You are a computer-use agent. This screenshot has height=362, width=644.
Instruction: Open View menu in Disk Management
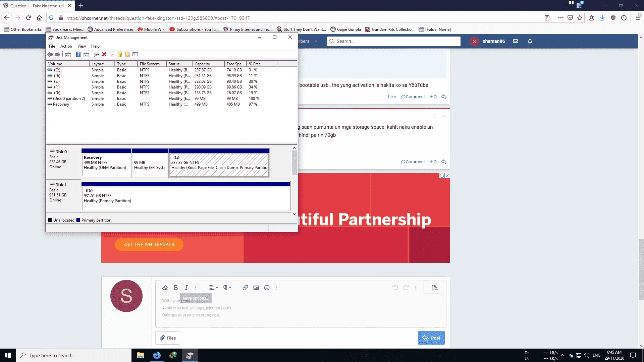pyautogui.click(x=82, y=46)
